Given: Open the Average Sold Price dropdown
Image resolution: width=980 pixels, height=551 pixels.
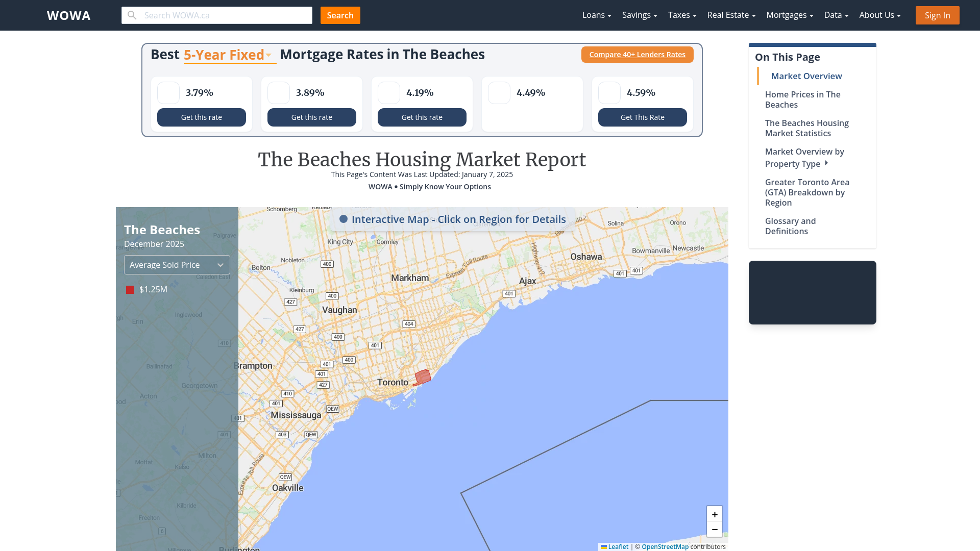Looking at the screenshot, I should [177, 264].
